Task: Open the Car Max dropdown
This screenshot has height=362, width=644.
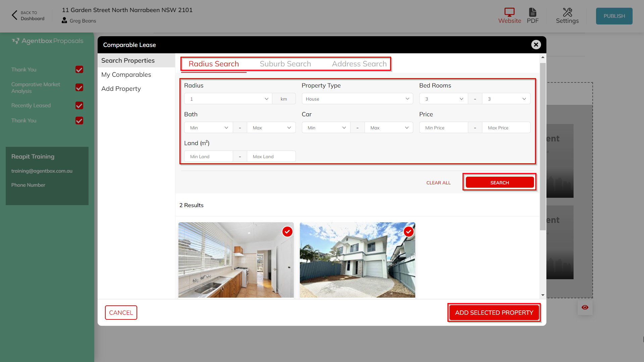Action: [x=389, y=128]
